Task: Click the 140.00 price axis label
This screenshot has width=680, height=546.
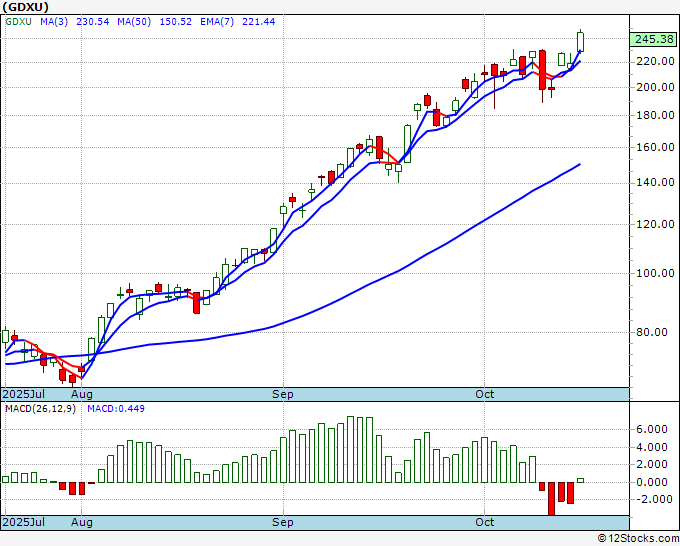Action: [x=655, y=183]
